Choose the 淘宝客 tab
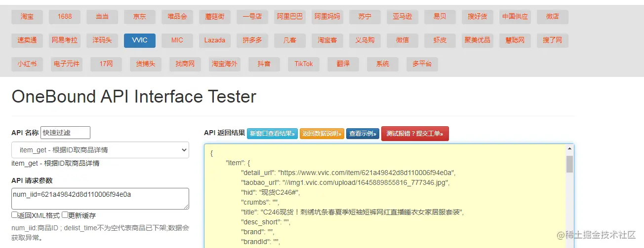The image size is (644, 248). point(327,40)
